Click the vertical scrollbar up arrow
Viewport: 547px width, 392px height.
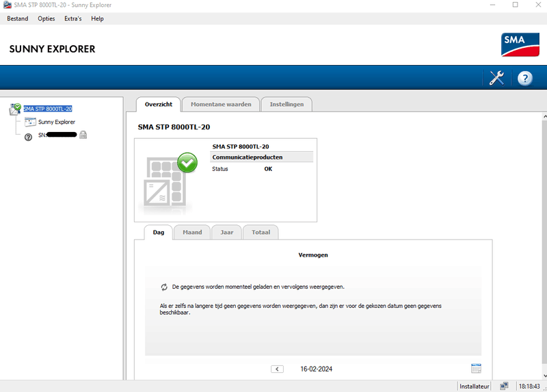(544, 116)
